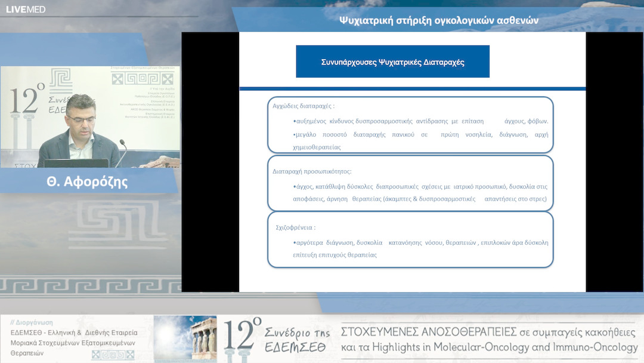Click the Ψυχιατρική στήριξη ογκολογικών ασθενών header
This screenshot has width=644, height=363.
point(438,20)
